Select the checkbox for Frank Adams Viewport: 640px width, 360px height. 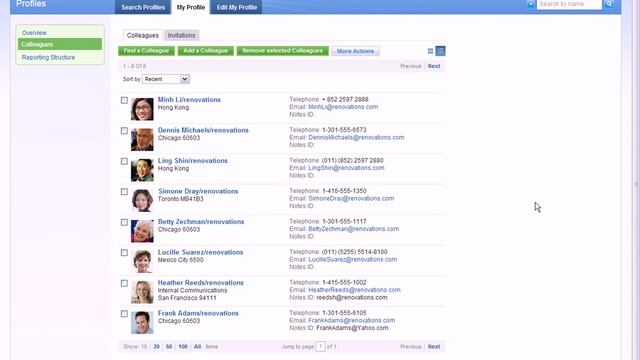coord(124,314)
